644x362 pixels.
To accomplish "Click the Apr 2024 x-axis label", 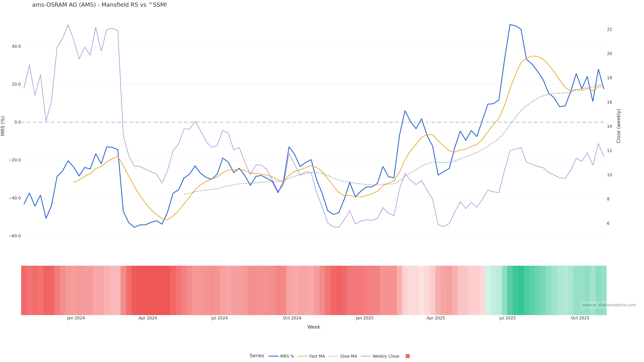I will [148, 318].
